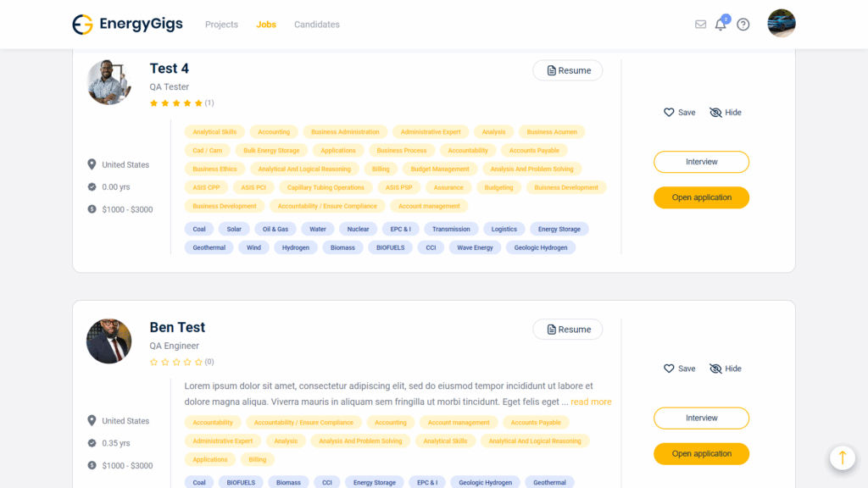The image size is (868, 488).
Task: Switch to the Candidates tab
Action: point(317,25)
